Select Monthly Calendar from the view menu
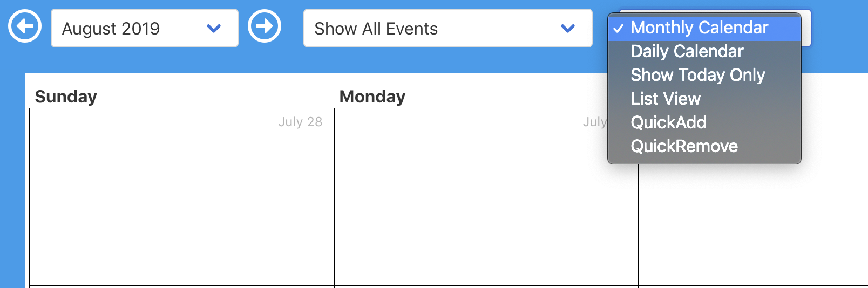Screen dimensions: 868x288 click(699, 28)
